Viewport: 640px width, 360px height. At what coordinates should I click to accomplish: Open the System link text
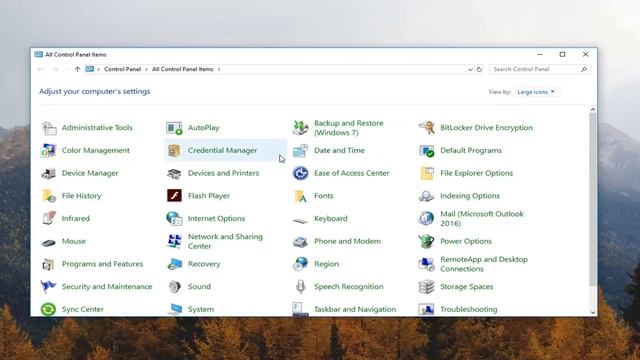(x=200, y=309)
